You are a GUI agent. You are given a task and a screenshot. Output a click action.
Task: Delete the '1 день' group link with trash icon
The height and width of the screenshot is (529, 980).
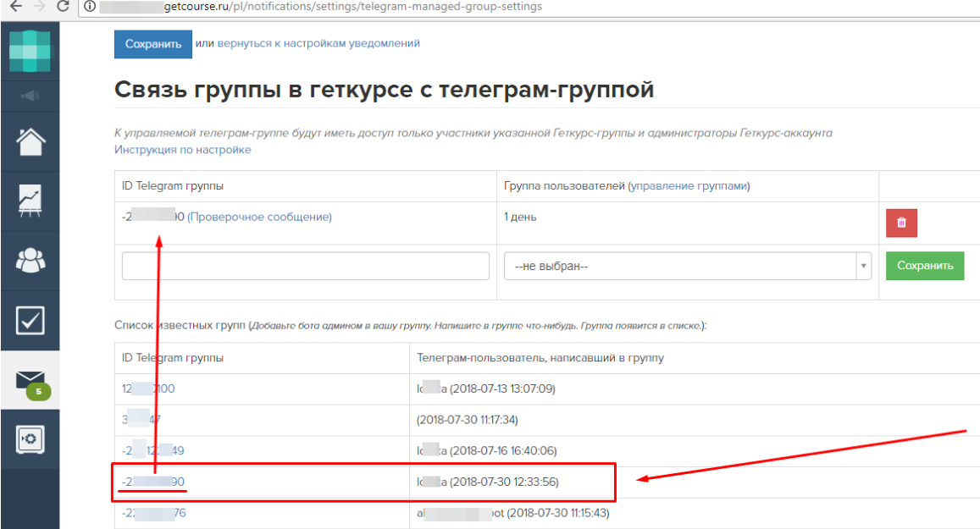pyautogui.click(x=901, y=223)
